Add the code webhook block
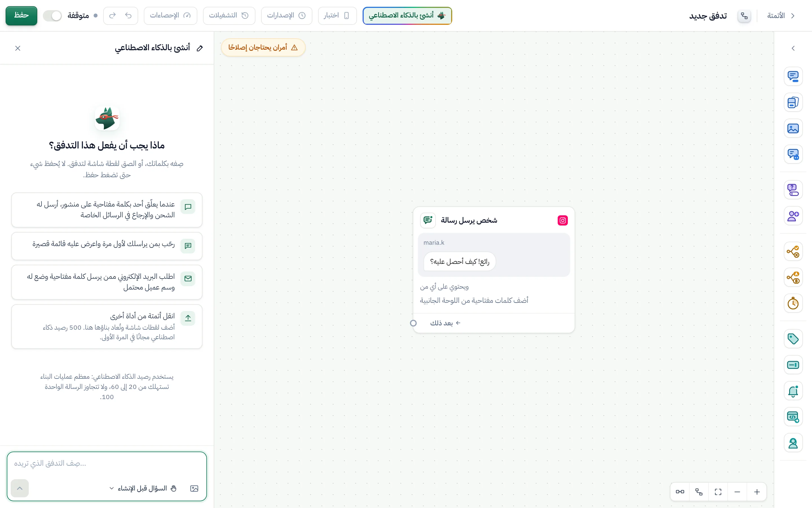Viewport: 812px width, 508px height. pyautogui.click(x=793, y=417)
